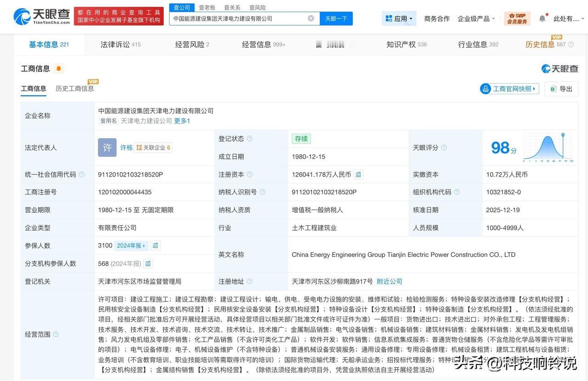588x381 pixels.
Task: Open the 附近公司 link
Action: 390,281
